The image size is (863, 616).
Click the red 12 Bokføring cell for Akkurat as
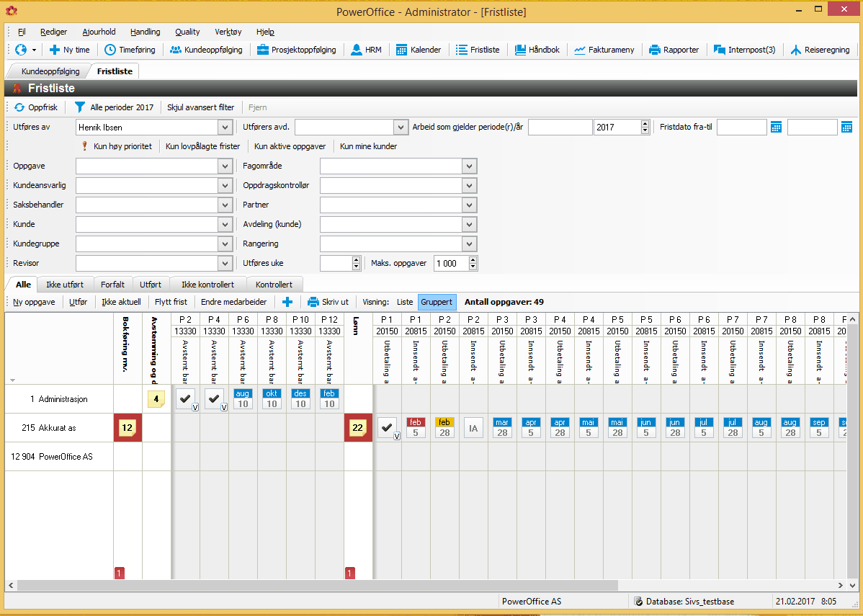click(x=128, y=428)
